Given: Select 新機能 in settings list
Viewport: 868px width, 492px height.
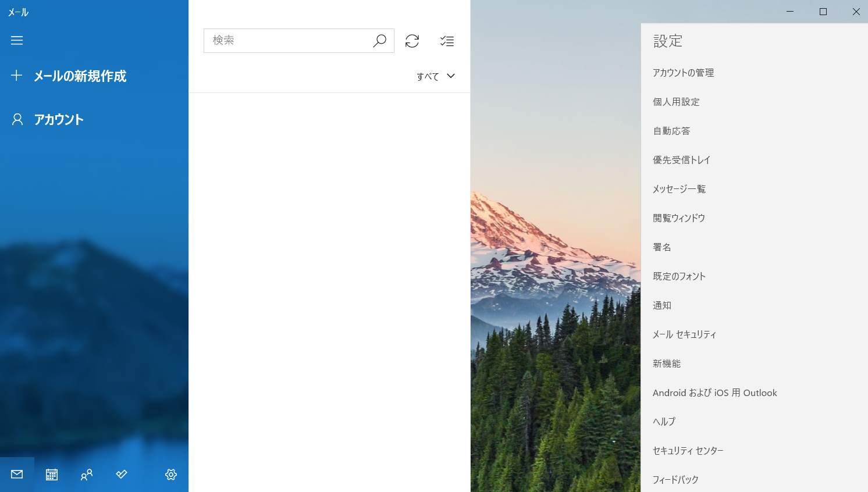Looking at the screenshot, I should pos(755,363).
